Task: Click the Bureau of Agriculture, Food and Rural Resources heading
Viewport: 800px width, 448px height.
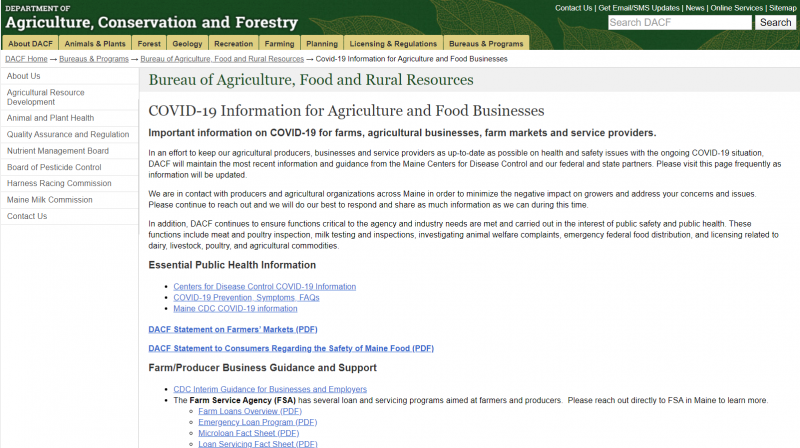Action: 311,80
